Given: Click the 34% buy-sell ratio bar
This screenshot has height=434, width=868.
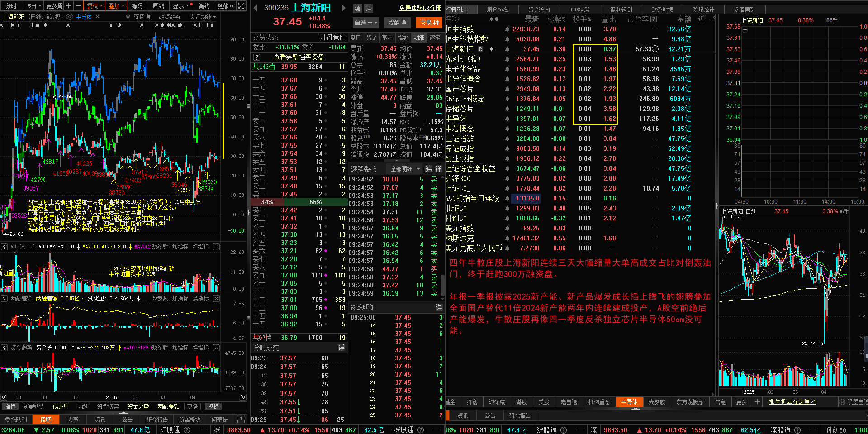Looking at the screenshot, I should [267, 202].
